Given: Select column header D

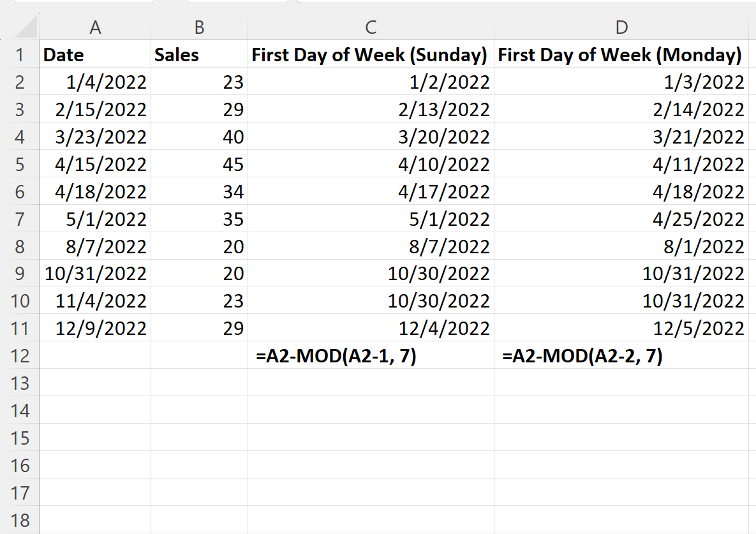Looking at the screenshot, I should 622,27.
